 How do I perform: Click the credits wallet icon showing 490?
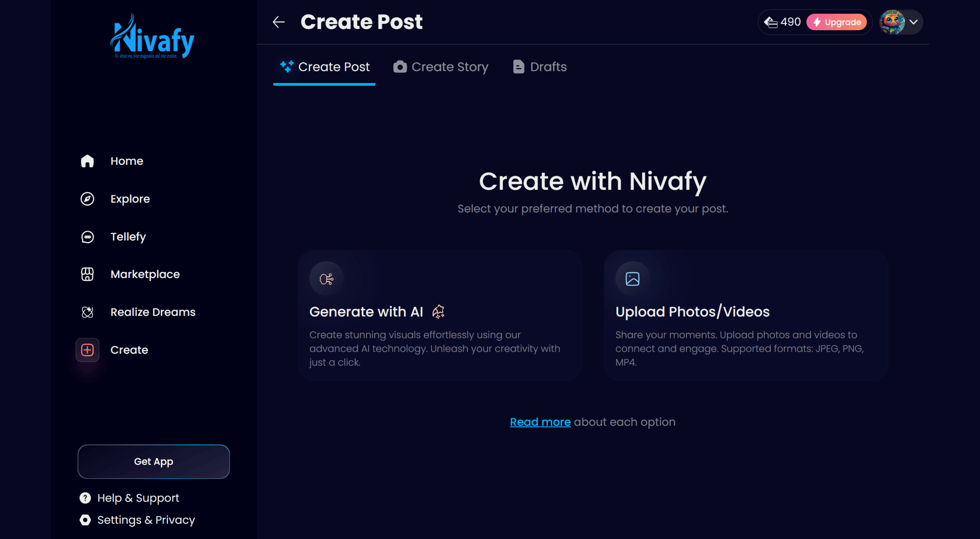pyautogui.click(x=771, y=22)
